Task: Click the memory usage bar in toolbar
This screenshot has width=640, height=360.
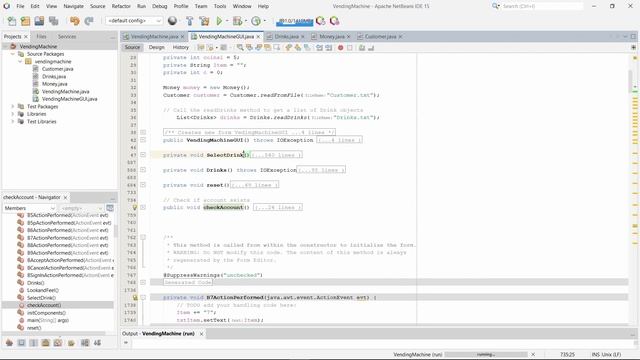Action: coord(294,21)
